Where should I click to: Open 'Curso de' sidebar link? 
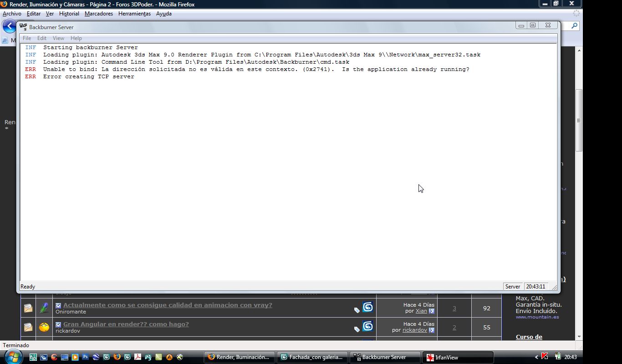[529, 337]
